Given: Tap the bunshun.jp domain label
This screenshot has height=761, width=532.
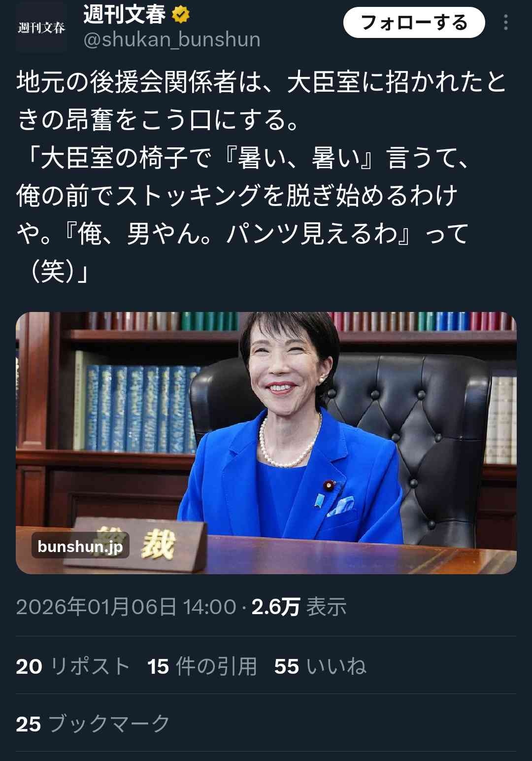Looking at the screenshot, I should point(80,546).
